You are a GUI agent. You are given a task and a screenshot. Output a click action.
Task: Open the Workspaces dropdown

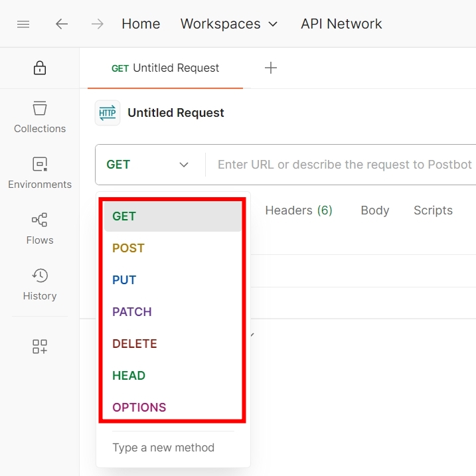point(229,24)
